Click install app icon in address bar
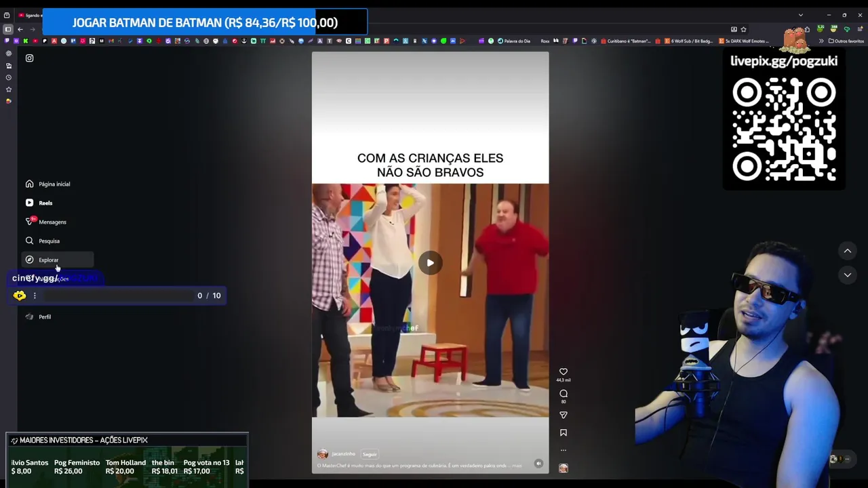Viewport: 868px width, 488px height. pos(734,29)
